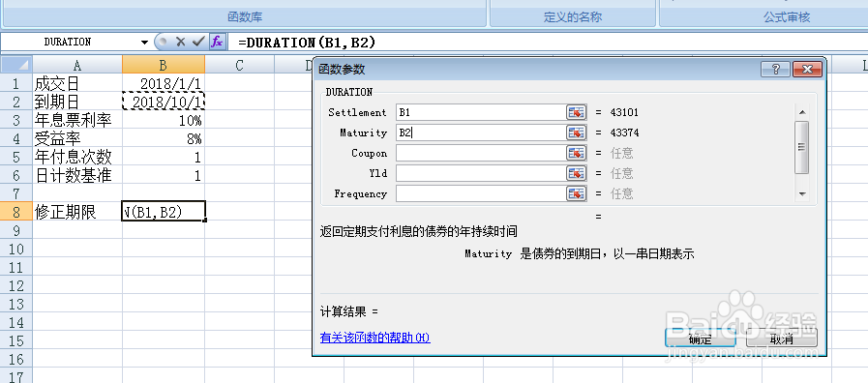This screenshot has height=383, width=868.
Task: Click the 定义的名称 ribbon group label
Action: click(572, 17)
